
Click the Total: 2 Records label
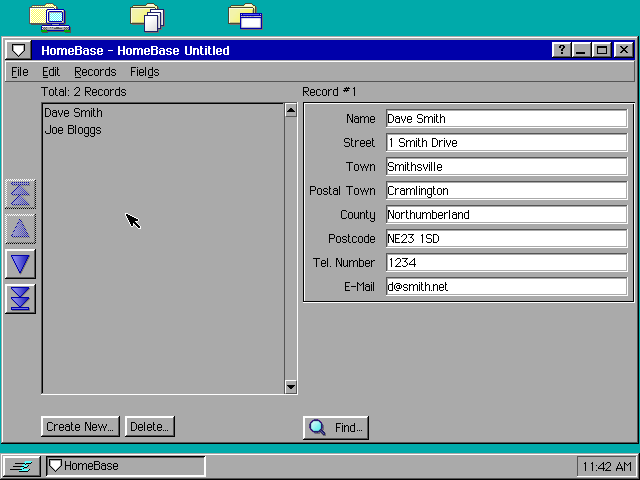pos(84,92)
